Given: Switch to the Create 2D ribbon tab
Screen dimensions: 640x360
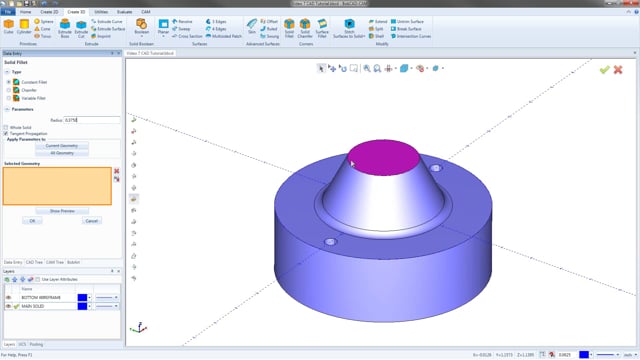Looking at the screenshot, I should point(49,12).
